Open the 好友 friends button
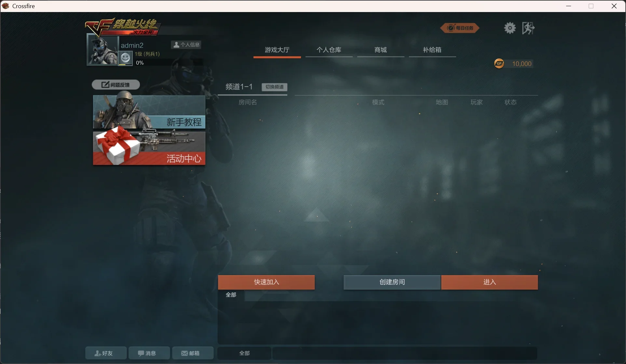The width and height of the screenshot is (626, 364). coord(106,353)
